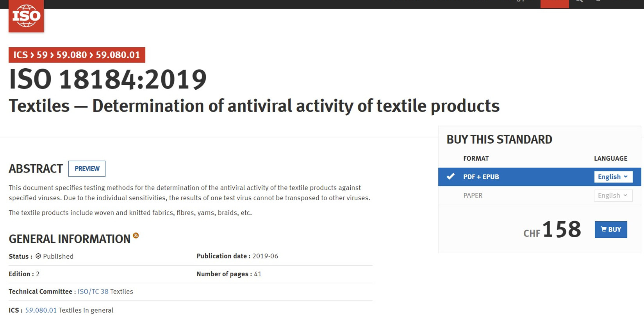The height and width of the screenshot is (329, 644).
Task: Click the blue BUY button
Action: click(x=611, y=229)
